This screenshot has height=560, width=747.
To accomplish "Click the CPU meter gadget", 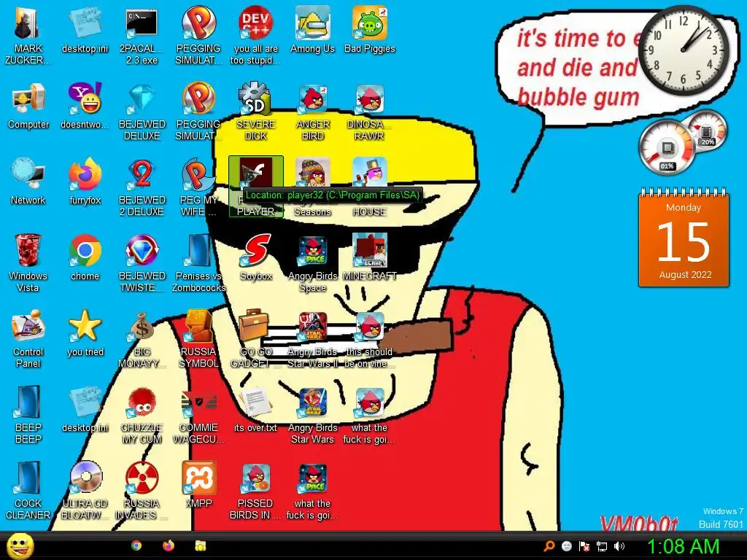I will [667, 147].
